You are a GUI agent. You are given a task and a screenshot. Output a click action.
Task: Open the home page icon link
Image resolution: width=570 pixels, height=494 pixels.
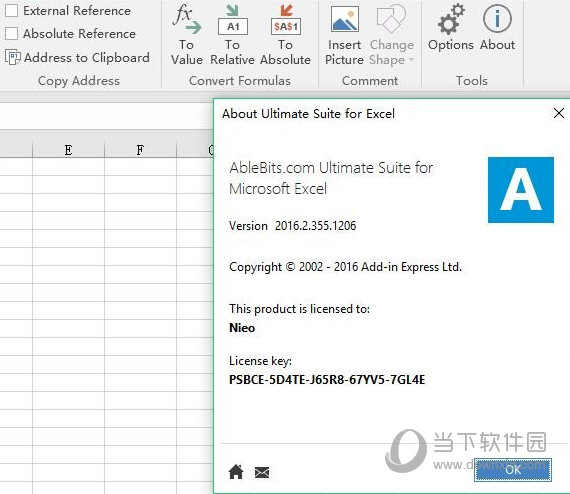pos(236,472)
